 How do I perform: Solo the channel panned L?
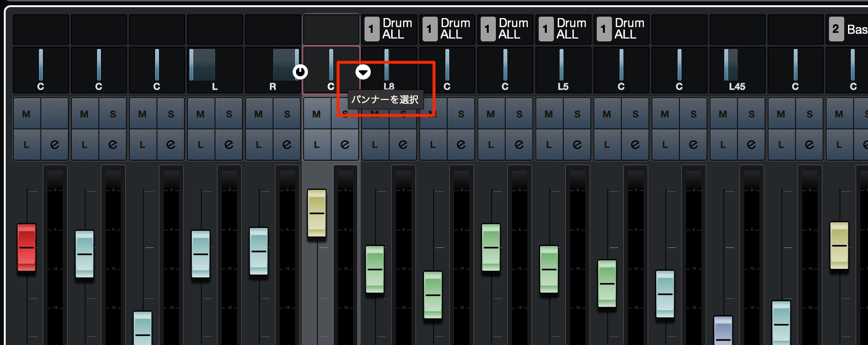pyautogui.click(x=229, y=114)
